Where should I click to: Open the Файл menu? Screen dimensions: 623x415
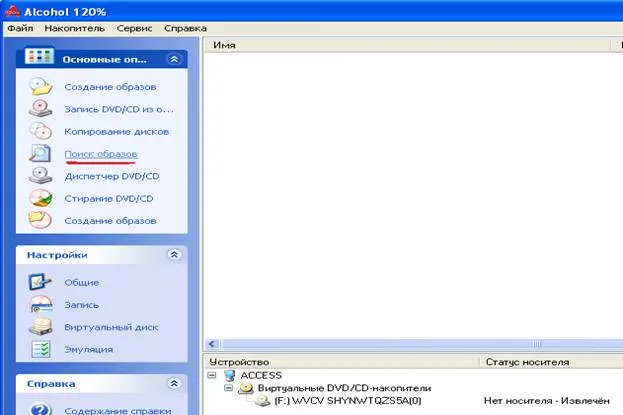(x=20, y=28)
